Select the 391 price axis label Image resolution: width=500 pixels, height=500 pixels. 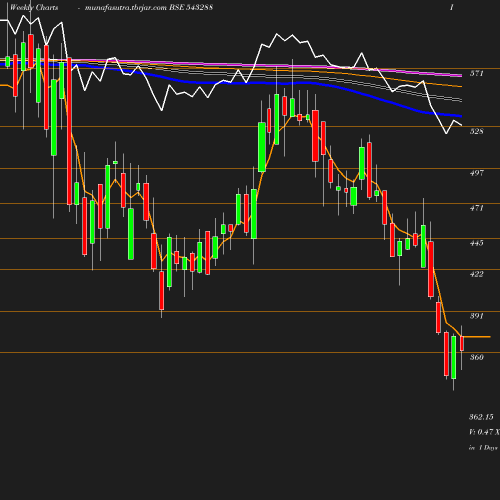[476, 316]
